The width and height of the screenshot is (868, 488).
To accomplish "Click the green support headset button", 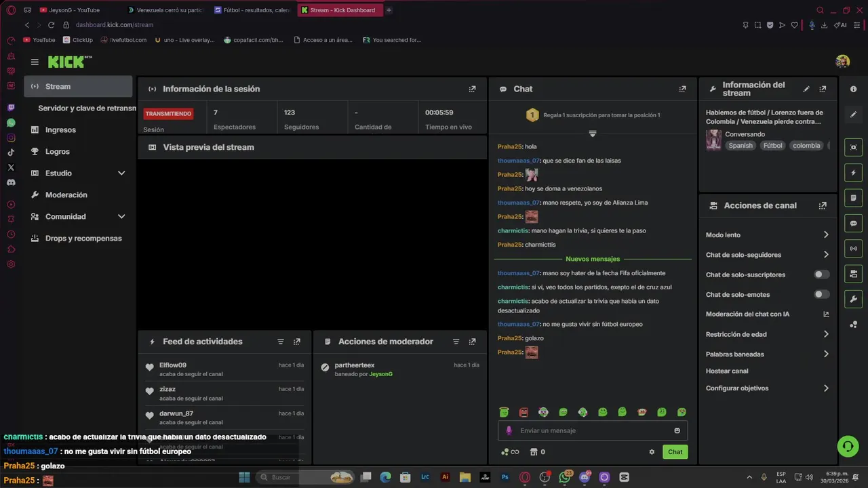I will (848, 446).
